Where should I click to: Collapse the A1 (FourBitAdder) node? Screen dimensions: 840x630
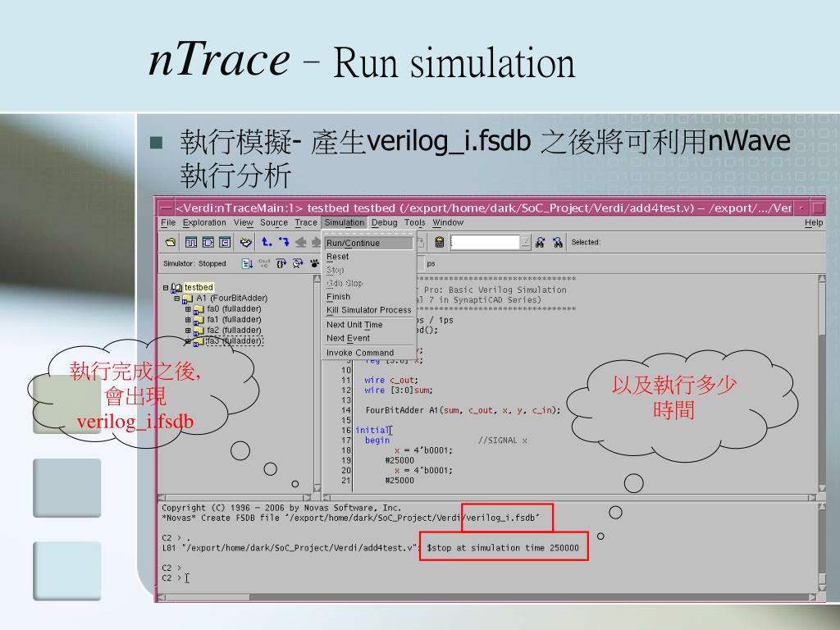pos(177,299)
